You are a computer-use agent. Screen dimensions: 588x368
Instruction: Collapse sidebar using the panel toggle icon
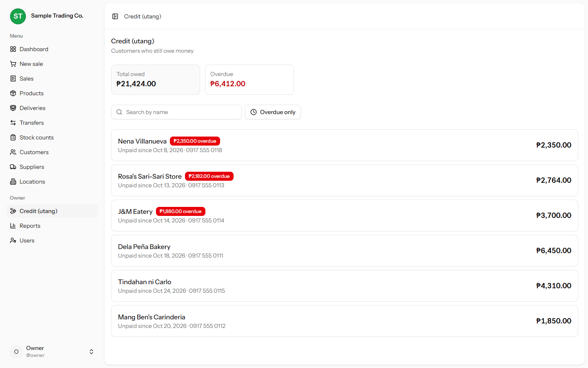pyautogui.click(x=115, y=16)
